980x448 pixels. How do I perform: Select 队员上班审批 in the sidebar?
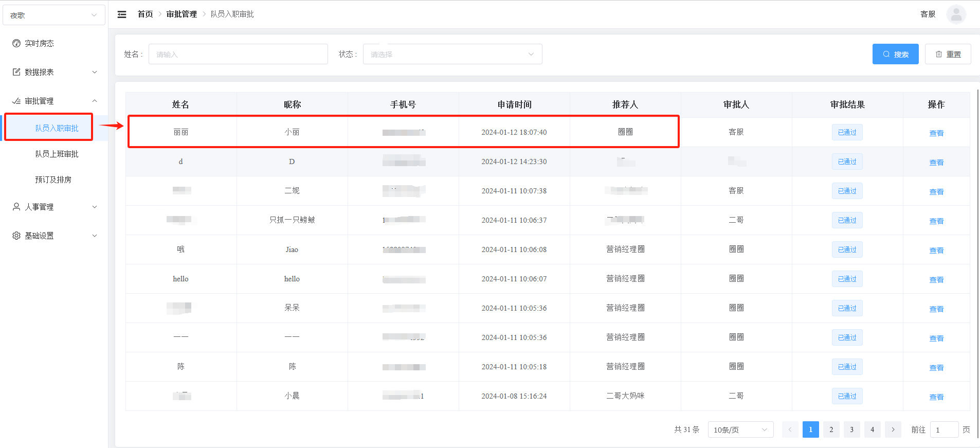[x=57, y=154]
